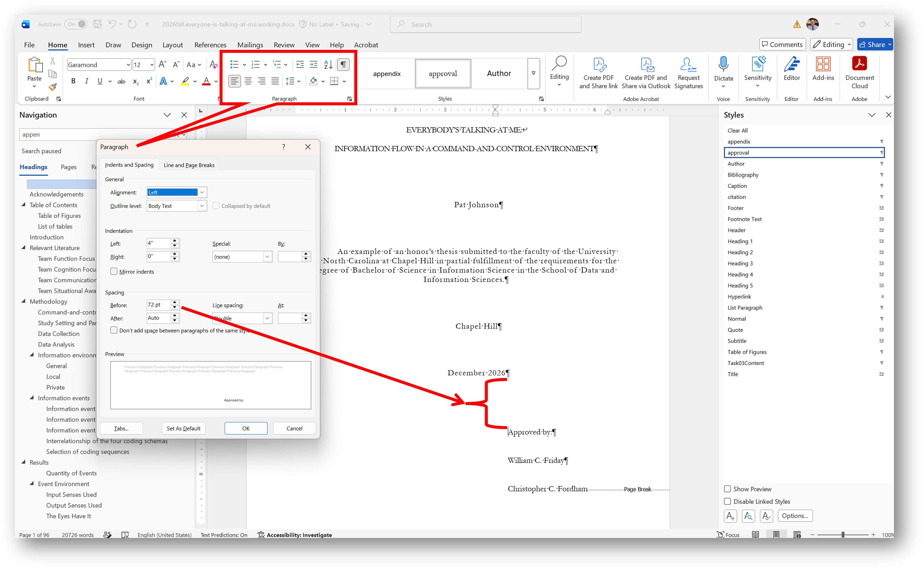Viewport: 924px width, 568px height.
Task: Open Line spacing dropdown
Action: pyautogui.click(x=267, y=318)
